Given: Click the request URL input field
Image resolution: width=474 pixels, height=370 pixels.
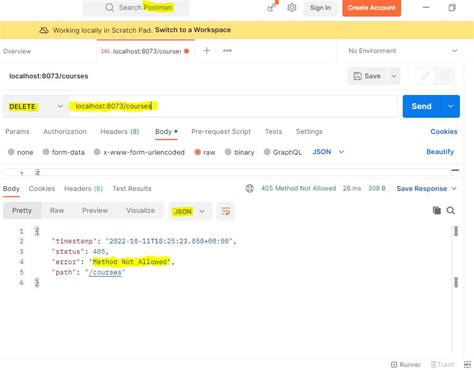Looking at the screenshot, I should tap(233, 106).
